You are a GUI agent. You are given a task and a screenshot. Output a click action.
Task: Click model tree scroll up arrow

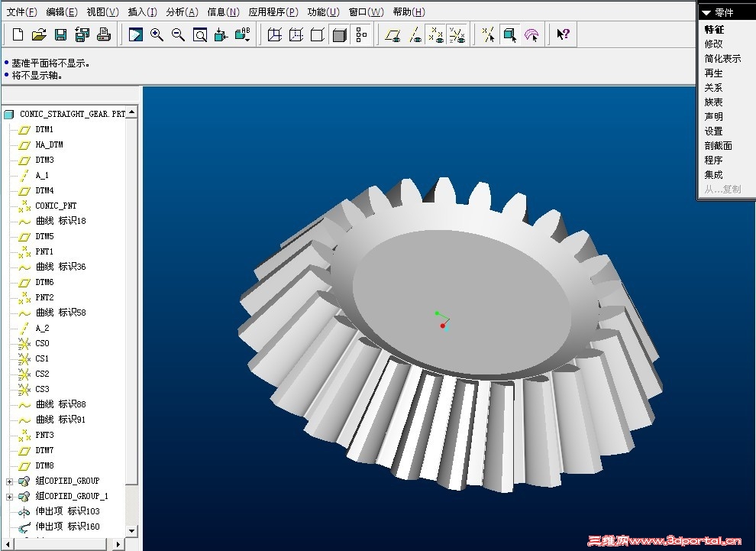click(131, 112)
